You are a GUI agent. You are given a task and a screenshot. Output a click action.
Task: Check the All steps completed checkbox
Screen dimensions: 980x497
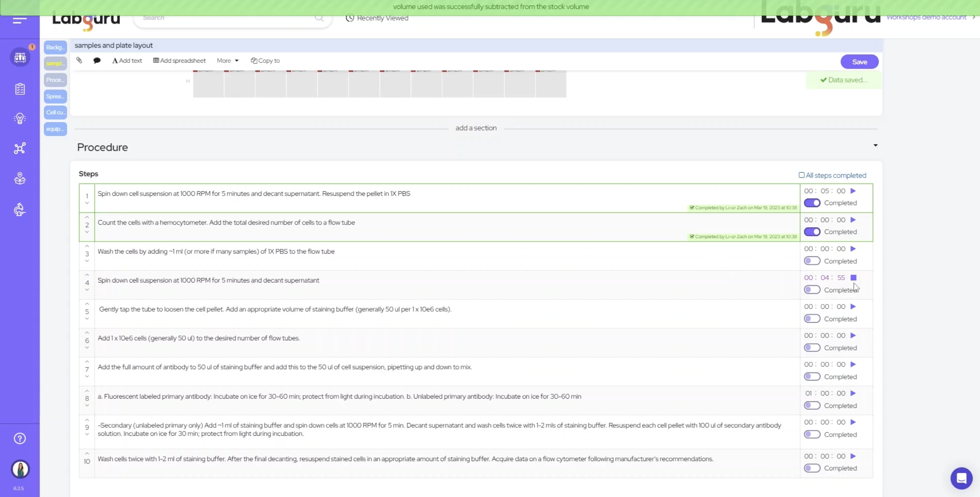click(x=802, y=175)
